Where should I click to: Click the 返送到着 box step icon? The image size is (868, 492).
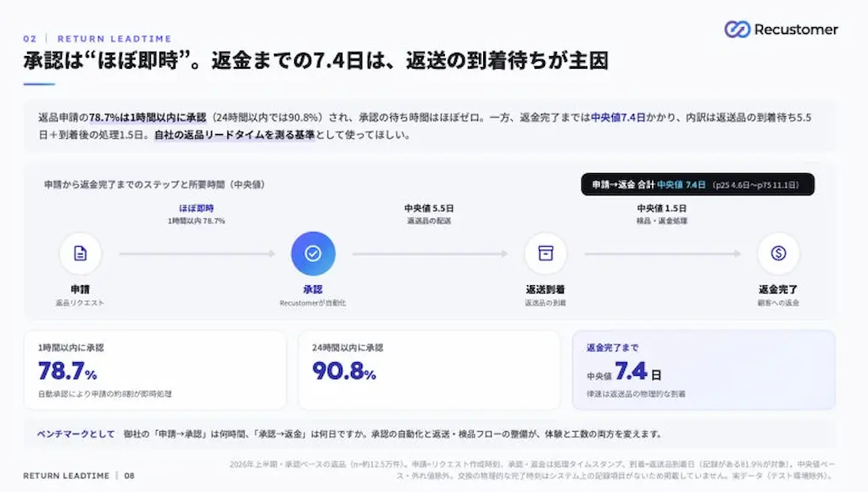pyautogui.click(x=546, y=253)
